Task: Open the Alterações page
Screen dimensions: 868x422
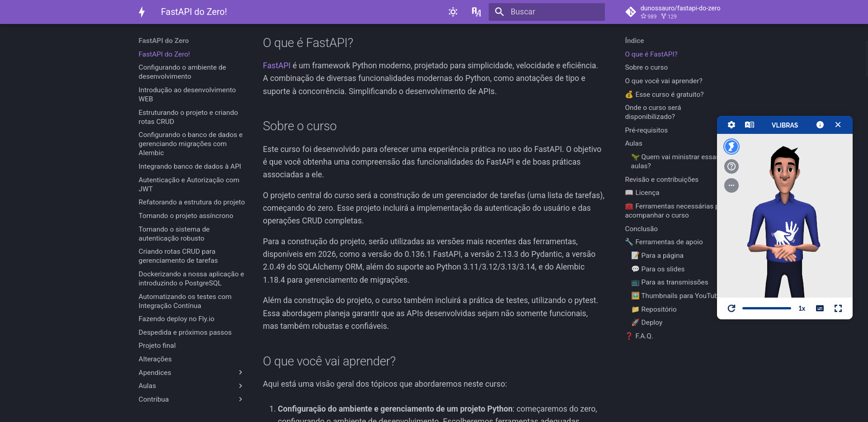Action: pos(155,359)
